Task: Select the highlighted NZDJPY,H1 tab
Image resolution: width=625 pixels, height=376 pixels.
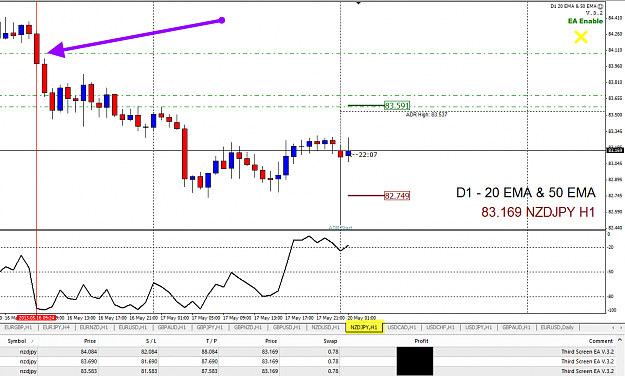Action: 364,327
